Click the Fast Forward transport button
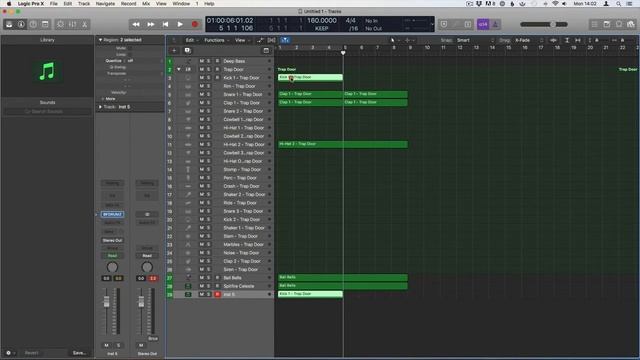This screenshot has width=640, height=360. pos(151,24)
